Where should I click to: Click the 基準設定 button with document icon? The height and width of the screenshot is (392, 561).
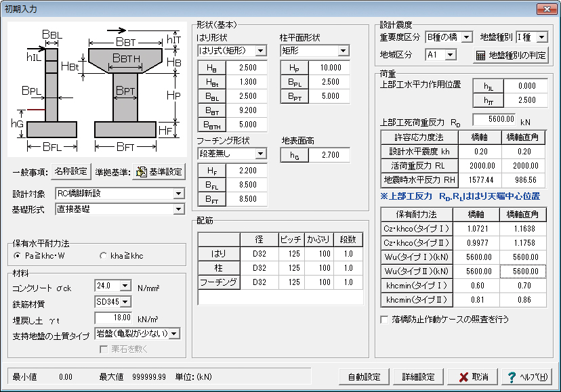point(159,172)
